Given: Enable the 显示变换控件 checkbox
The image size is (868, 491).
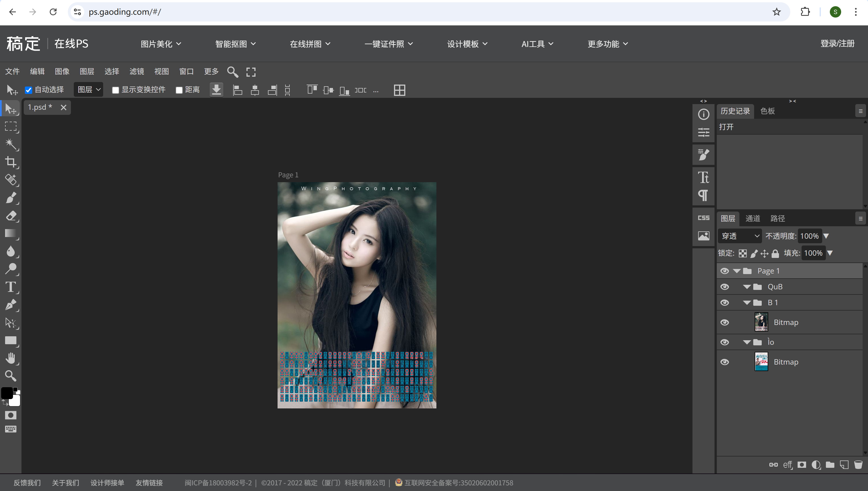Looking at the screenshot, I should [x=115, y=90].
